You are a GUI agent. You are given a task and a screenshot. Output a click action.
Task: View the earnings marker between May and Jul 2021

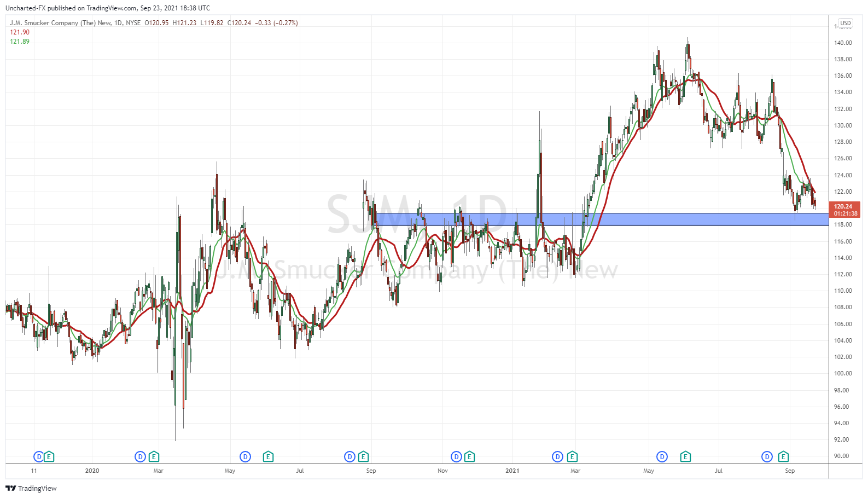coord(685,456)
